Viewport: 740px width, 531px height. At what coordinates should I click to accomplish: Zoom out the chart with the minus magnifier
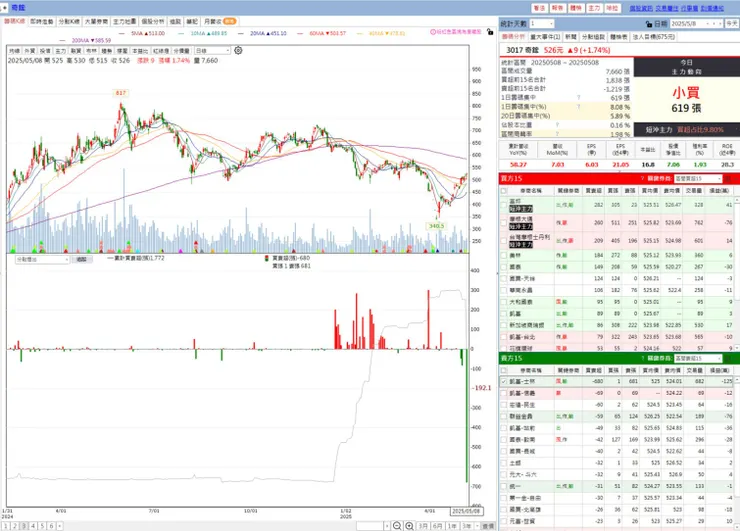click(397, 526)
